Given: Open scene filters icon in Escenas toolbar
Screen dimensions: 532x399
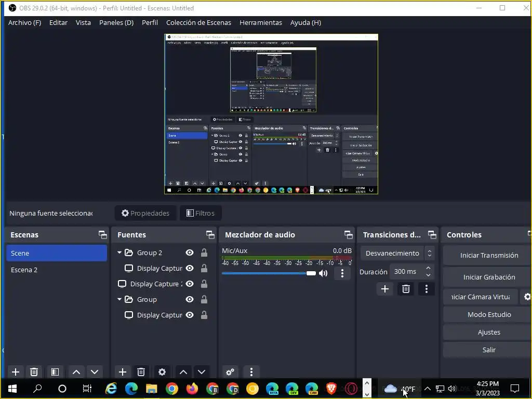Looking at the screenshot, I should (x=55, y=372).
